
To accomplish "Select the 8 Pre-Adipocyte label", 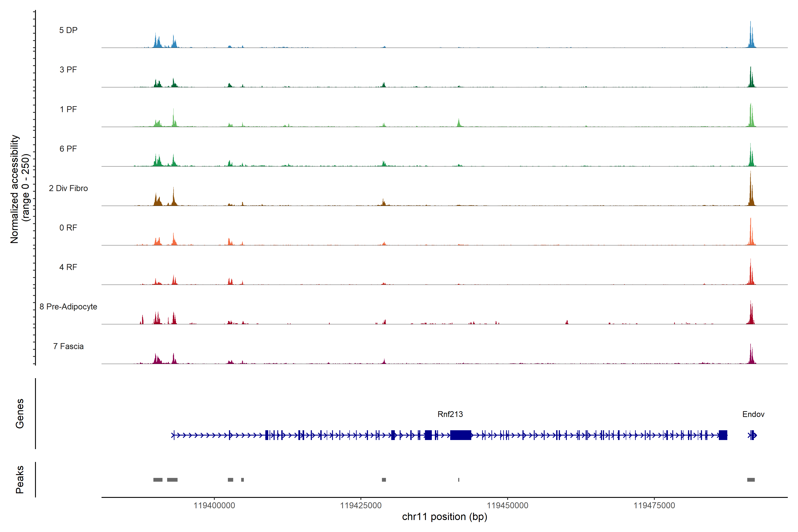I will 68,307.
